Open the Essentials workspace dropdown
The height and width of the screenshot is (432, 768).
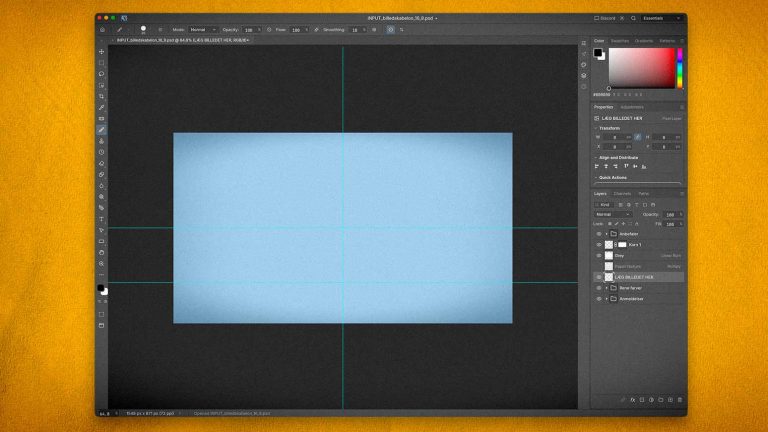(x=661, y=18)
